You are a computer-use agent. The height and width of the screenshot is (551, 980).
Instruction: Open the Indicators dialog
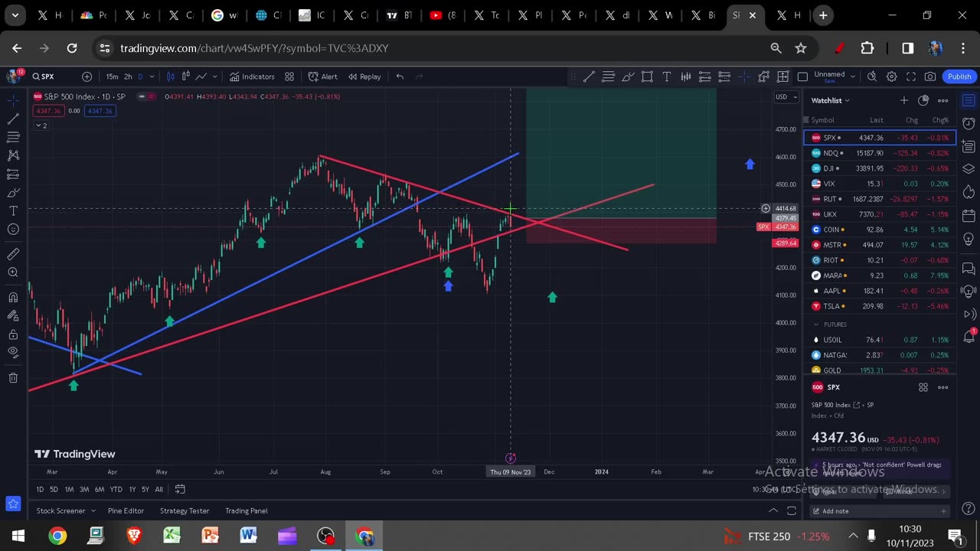[x=252, y=77]
